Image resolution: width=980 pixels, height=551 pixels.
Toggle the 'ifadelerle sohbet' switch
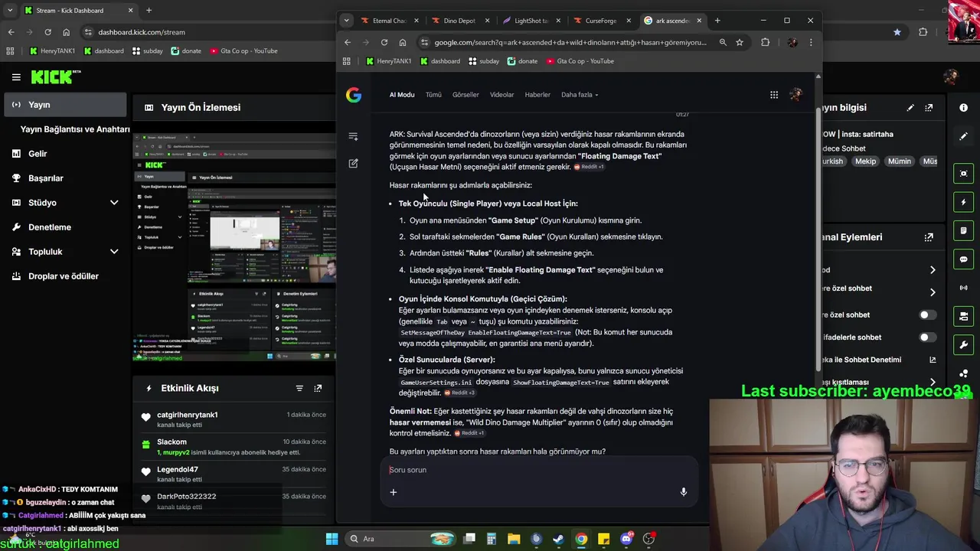(x=926, y=337)
